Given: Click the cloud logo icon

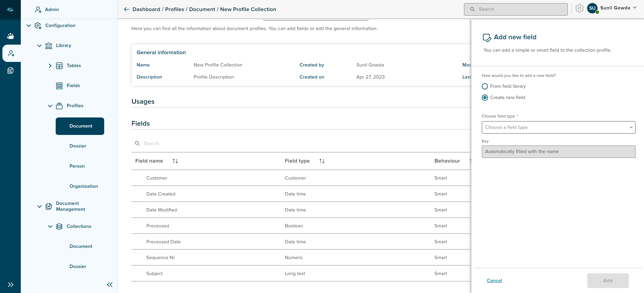Looking at the screenshot, I should tap(10, 10).
